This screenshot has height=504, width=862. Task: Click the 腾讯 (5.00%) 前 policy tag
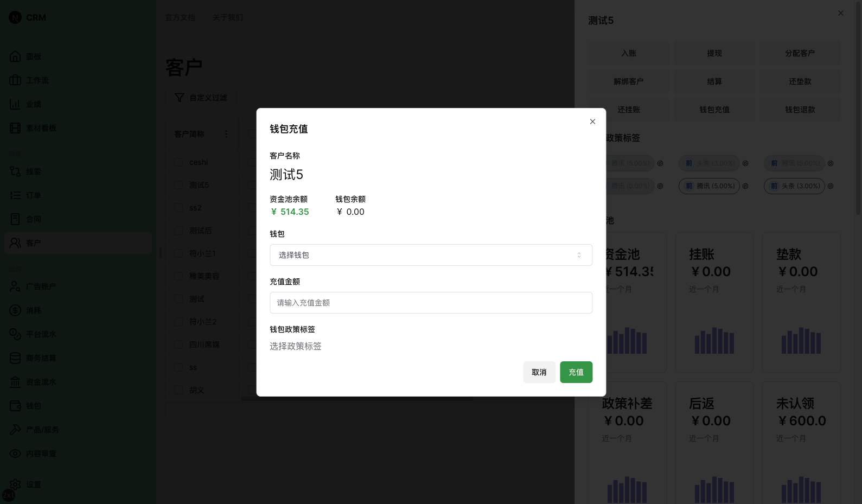click(x=710, y=186)
